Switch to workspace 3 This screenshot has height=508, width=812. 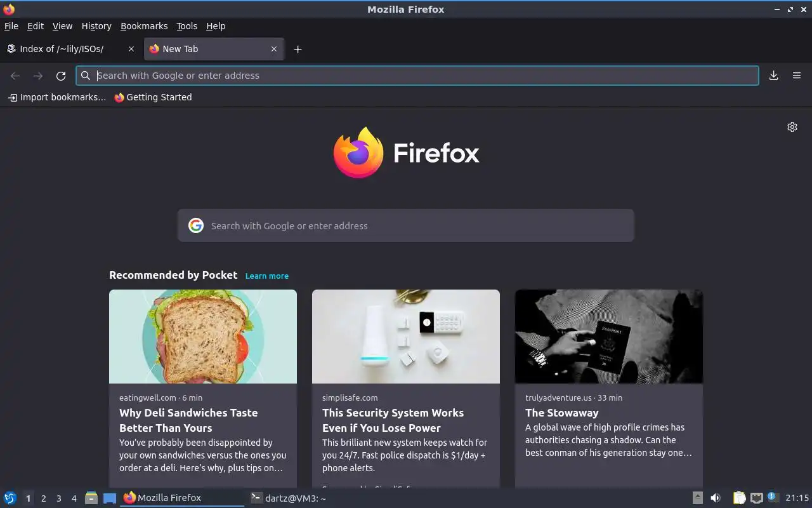click(58, 498)
